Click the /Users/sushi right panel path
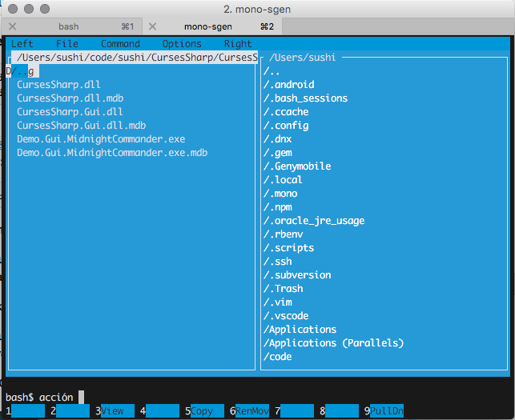The width and height of the screenshot is (515, 420). tap(302, 58)
